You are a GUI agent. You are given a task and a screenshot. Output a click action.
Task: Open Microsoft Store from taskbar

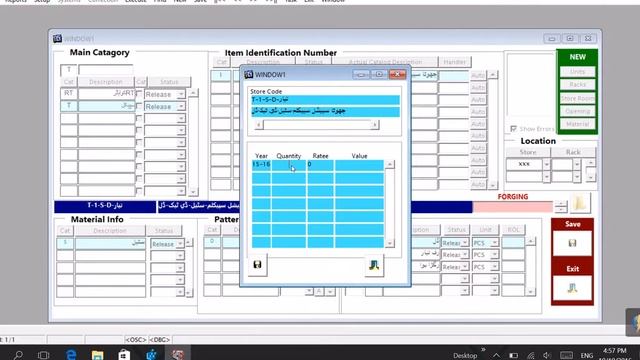[x=124, y=355]
